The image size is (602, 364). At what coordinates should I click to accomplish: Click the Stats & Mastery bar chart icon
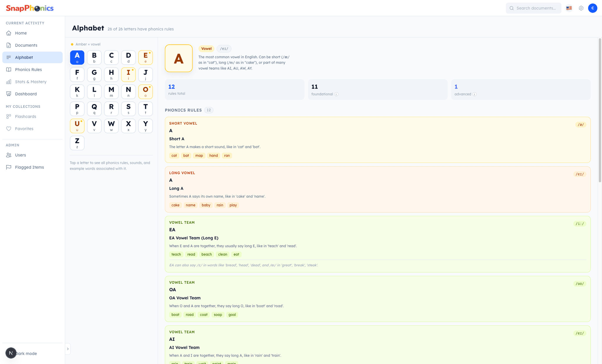tap(9, 82)
